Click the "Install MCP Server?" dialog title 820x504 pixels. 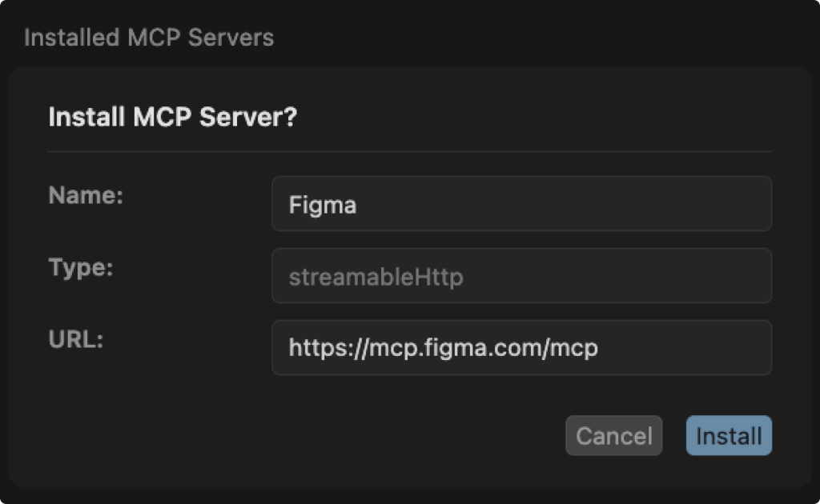coord(173,118)
